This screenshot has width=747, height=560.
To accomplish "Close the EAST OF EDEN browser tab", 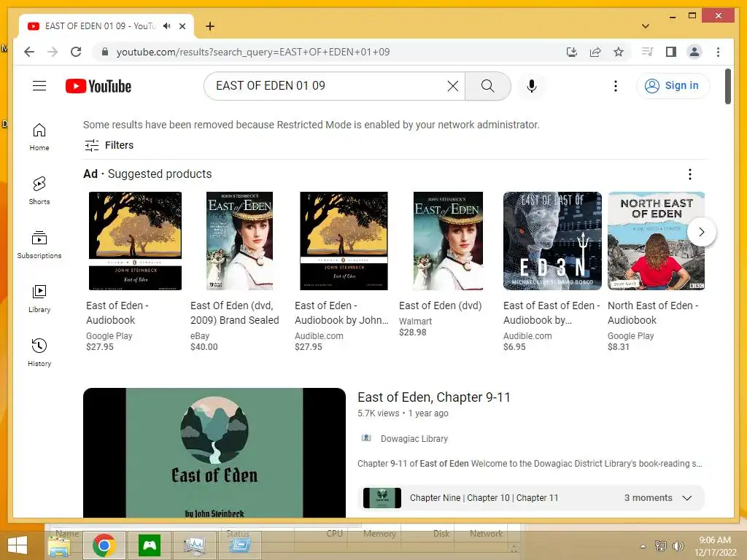I will click(x=182, y=26).
